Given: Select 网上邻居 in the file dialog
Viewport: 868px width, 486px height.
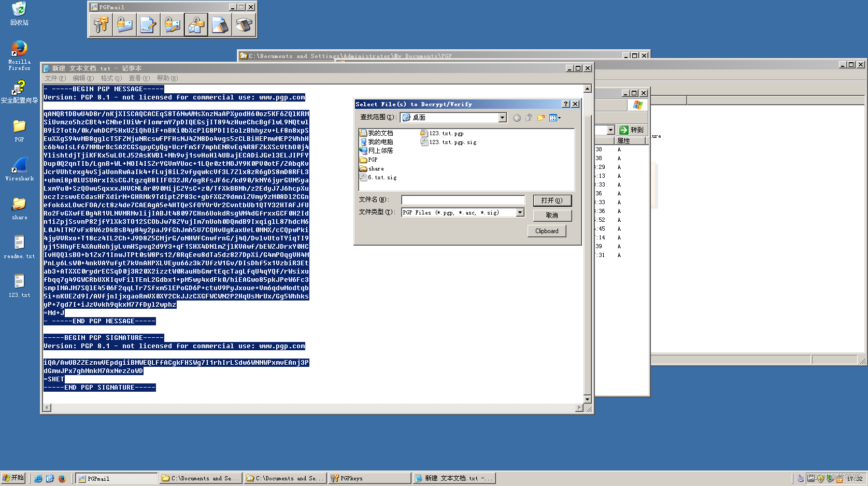Looking at the screenshot, I should point(376,151).
